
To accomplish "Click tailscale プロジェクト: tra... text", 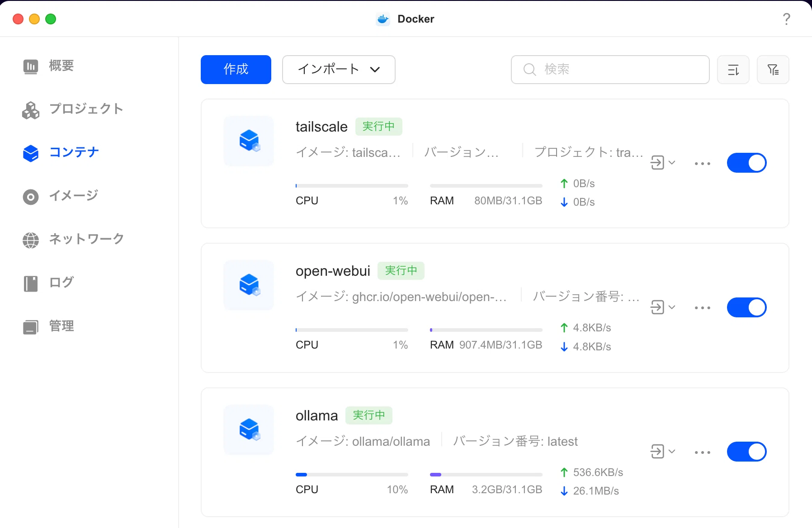I will pos(589,152).
